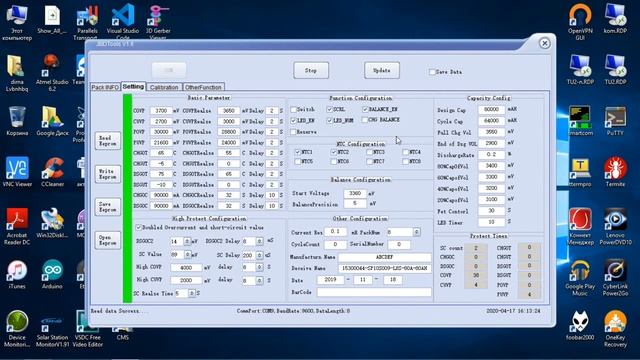This screenshot has height=360, width=640.
Task: Click the Write Eeprom button
Action: [x=108, y=174]
